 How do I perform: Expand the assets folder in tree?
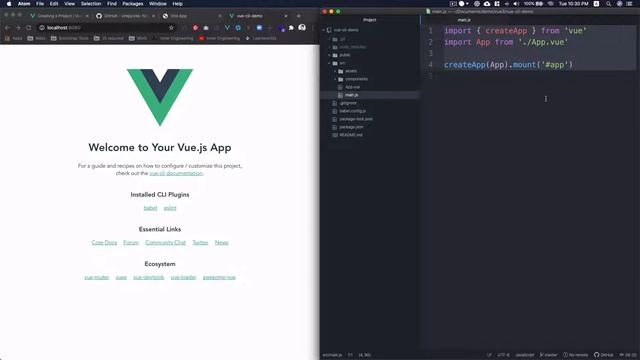coord(335,71)
